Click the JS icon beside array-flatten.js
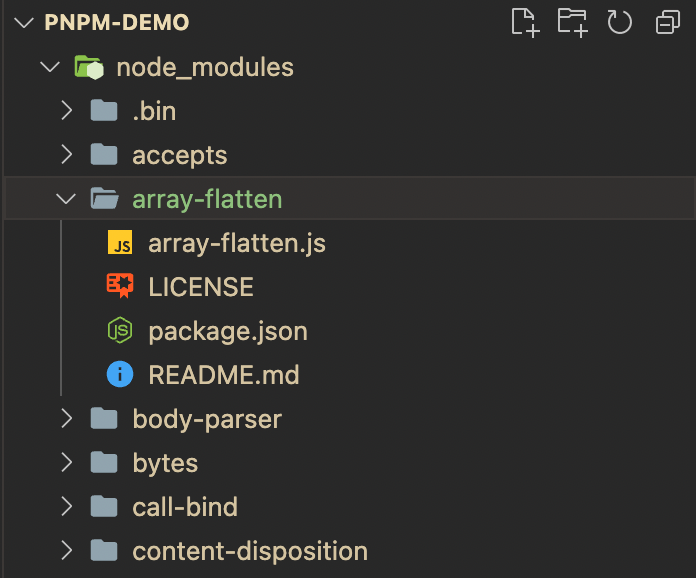 click(x=120, y=242)
